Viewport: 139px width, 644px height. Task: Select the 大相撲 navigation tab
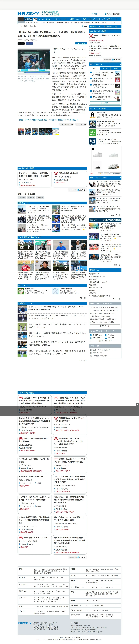pos(72,19)
